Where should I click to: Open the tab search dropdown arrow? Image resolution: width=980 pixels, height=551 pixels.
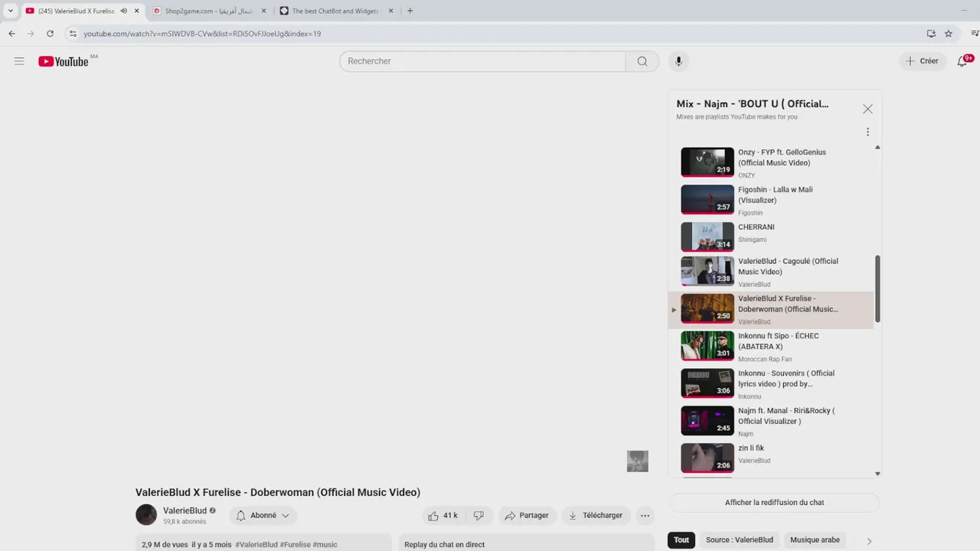pos(10,11)
